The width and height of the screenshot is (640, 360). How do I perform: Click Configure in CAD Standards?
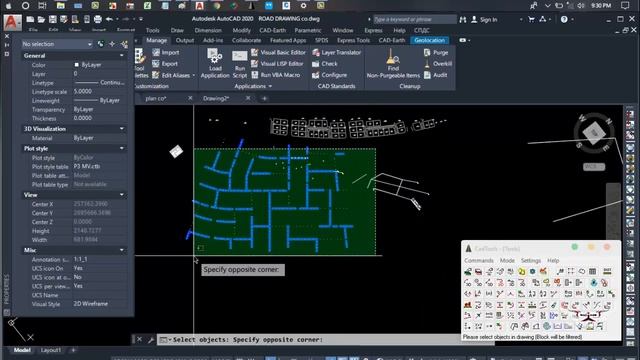[x=330, y=75]
